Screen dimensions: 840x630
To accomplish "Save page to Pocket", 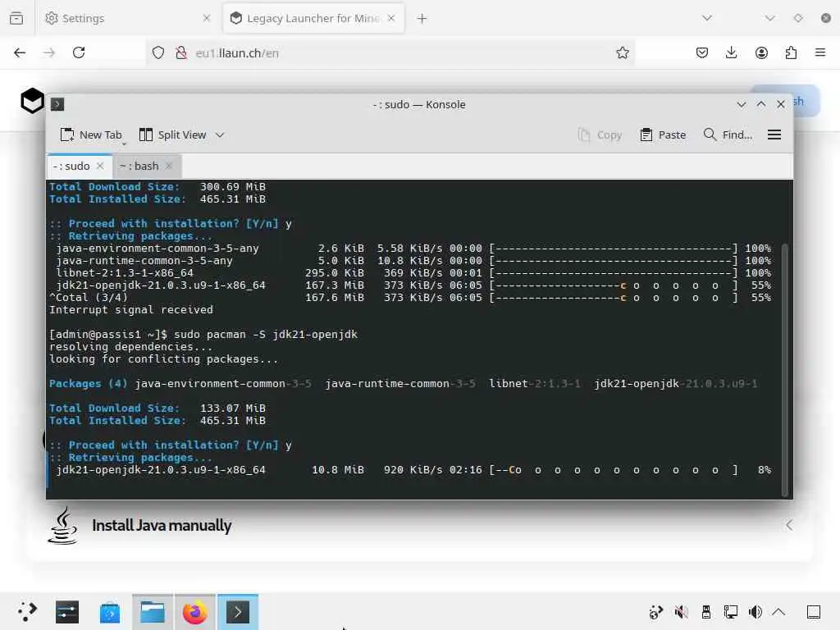I will pyautogui.click(x=702, y=52).
